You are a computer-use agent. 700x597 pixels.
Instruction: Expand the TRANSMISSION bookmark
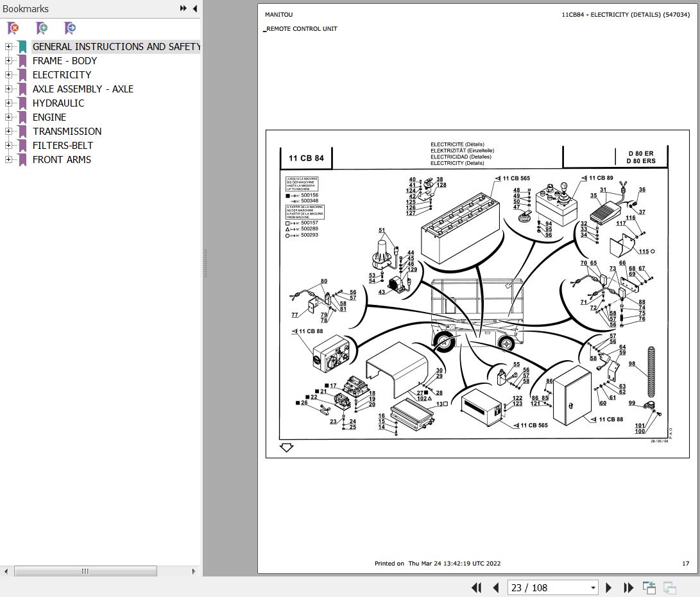(8, 132)
